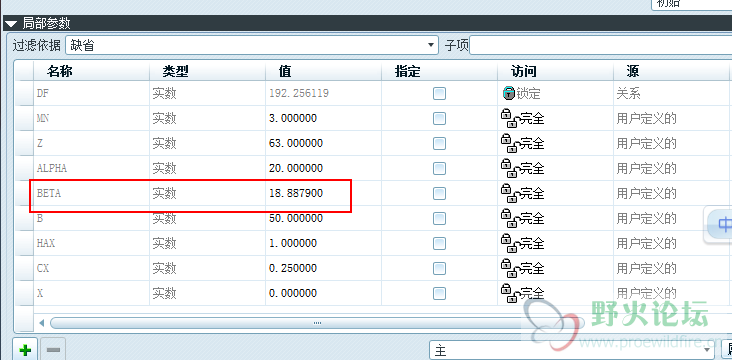This screenshot has width=732, height=360.
Task: Select the HAX parameter name cell
Action: click(92, 243)
